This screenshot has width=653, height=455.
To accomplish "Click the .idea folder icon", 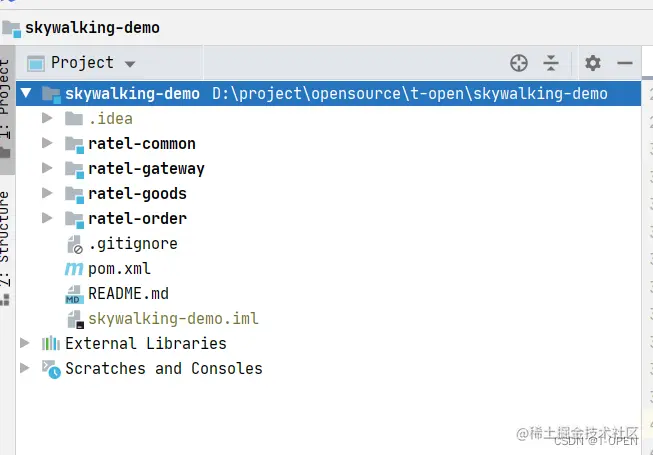I will tap(74, 119).
